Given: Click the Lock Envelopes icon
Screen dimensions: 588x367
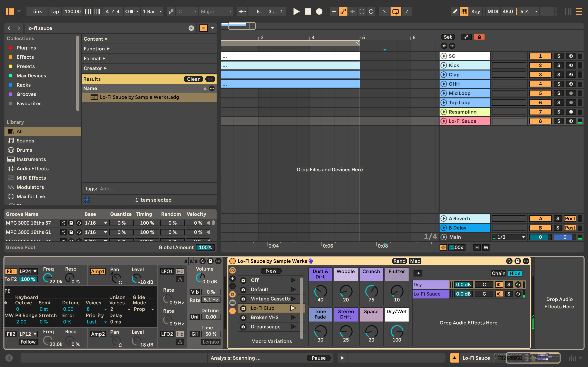Looking at the screenshot, I should pyautogui.click(x=479, y=37).
